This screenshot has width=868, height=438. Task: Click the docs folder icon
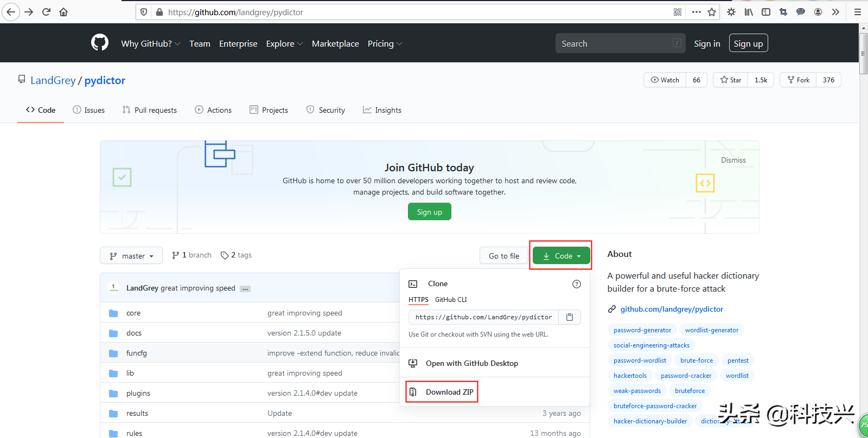pyautogui.click(x=113, y=333)
